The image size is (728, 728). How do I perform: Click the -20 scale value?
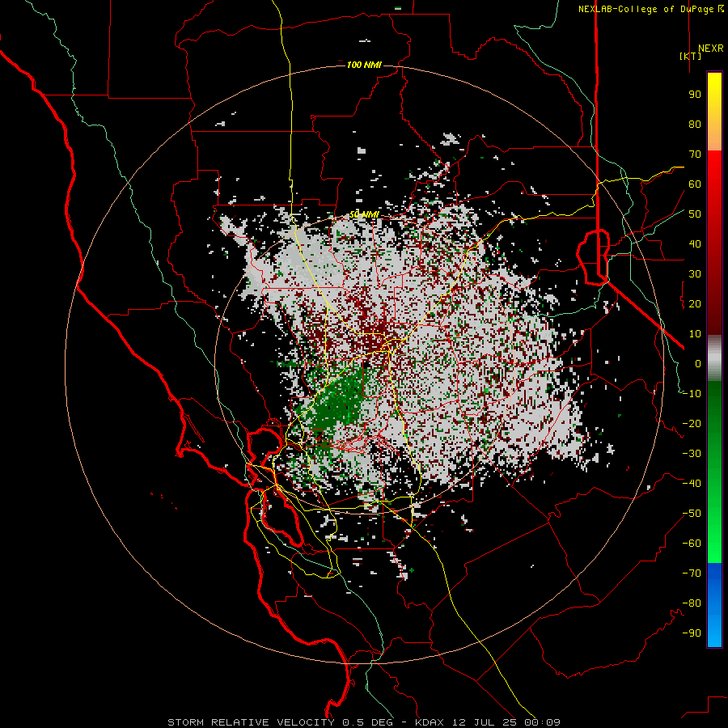pyautogui.click(x=692, y=423)
